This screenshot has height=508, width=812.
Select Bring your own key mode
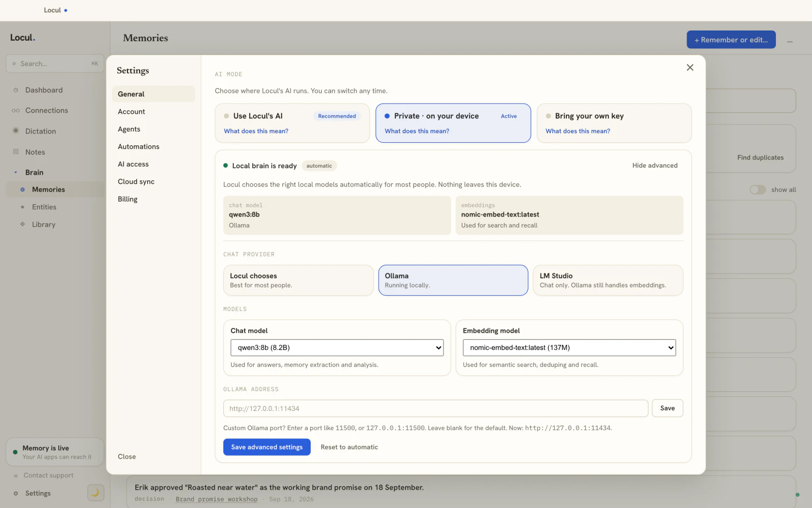tap(614, 123)
